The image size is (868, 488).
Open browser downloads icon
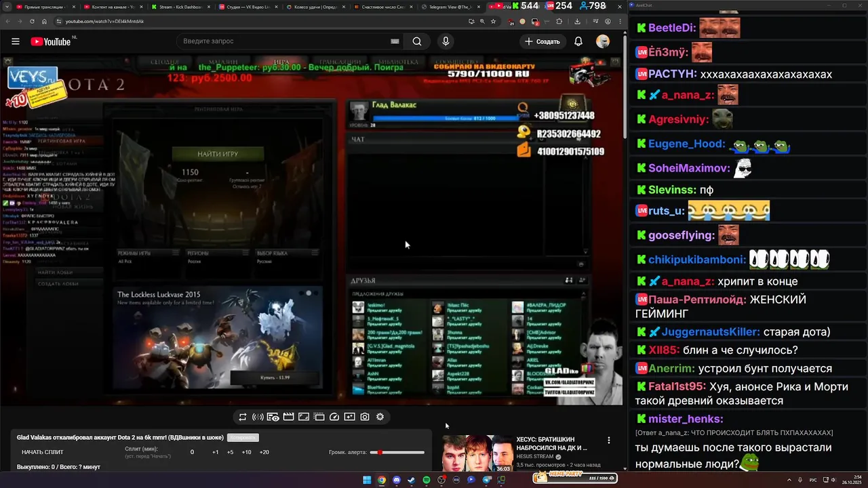pyautogui.click(x=577, y=21)
